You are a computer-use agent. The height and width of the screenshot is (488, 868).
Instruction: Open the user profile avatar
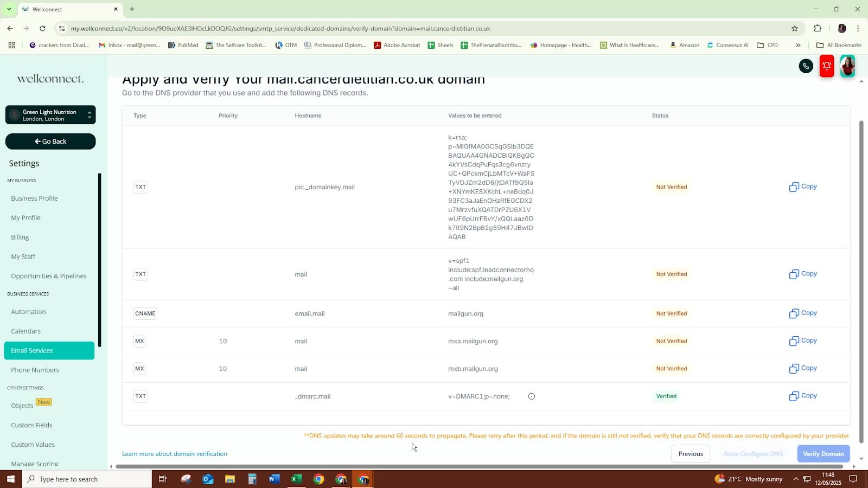(x=847, y=66)
